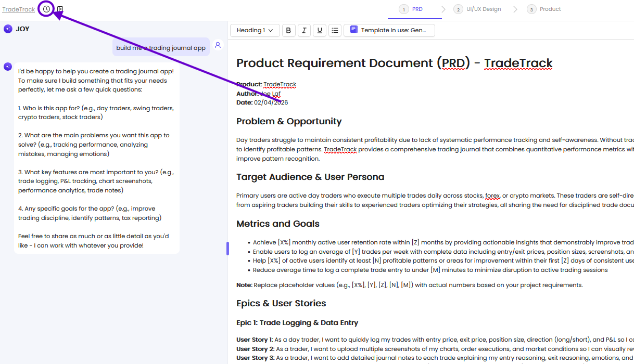Expand the Template In use selector
Image resolution: width=634 pixels, height=364 pixels.
[x=389, y=30]
